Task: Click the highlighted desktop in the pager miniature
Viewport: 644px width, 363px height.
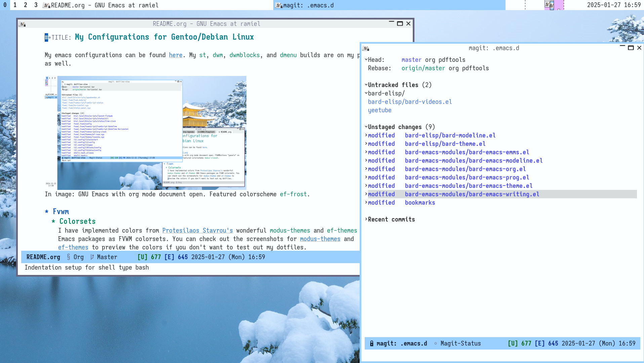Action: pyautogui.click(x=554, y=5)
